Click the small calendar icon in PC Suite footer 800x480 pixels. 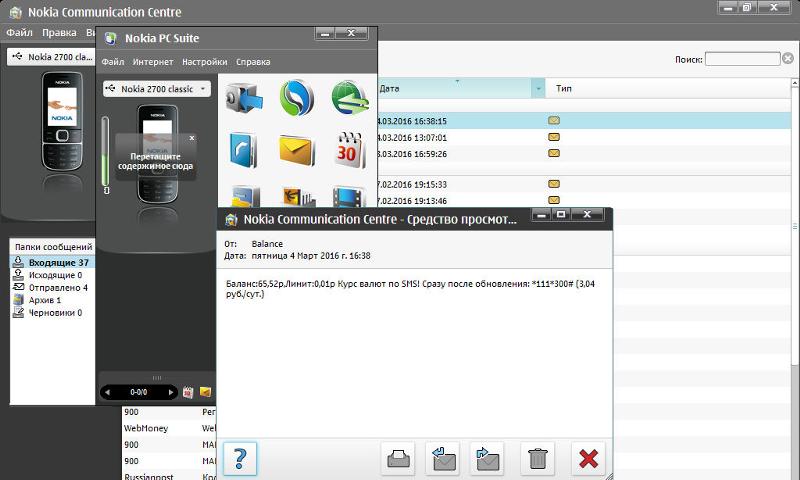[188, 392]
